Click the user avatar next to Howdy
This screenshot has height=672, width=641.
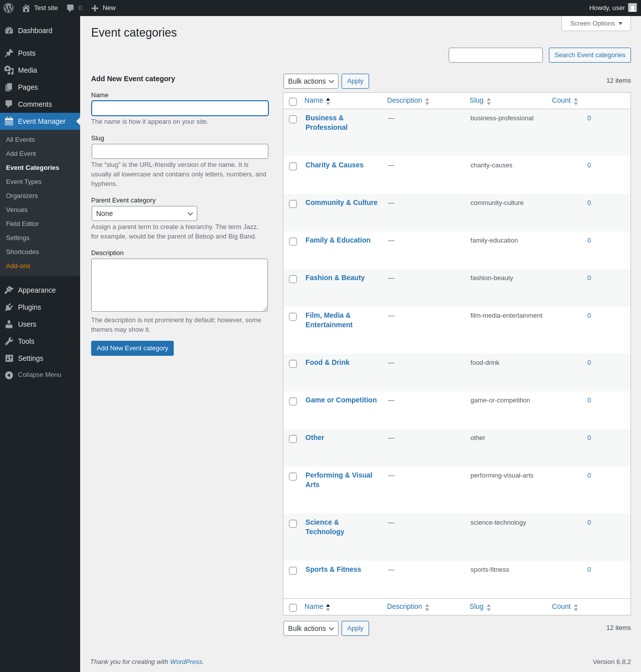632,8
